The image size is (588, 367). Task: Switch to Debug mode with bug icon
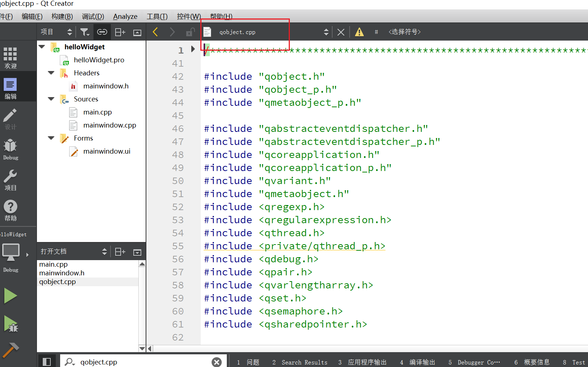(11, 149)
